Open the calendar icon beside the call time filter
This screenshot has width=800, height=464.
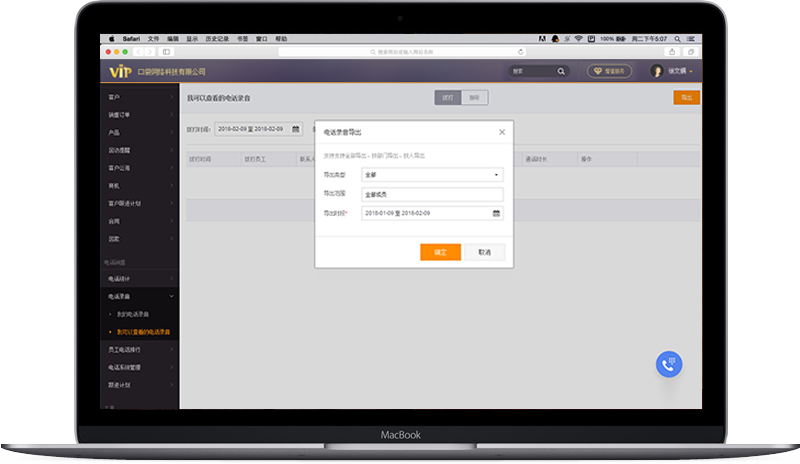[295, 129]
